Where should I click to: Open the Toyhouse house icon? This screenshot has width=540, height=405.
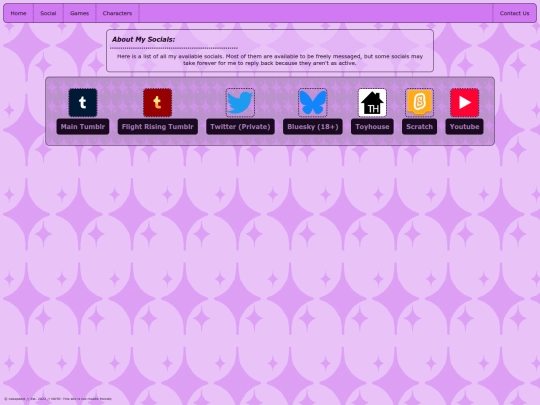[x=372, y=103]
